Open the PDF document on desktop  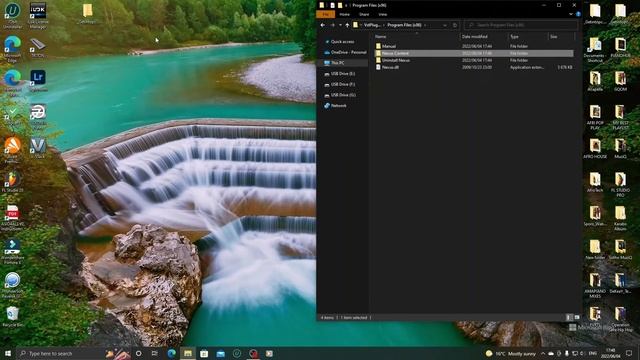tap(13, 218)
